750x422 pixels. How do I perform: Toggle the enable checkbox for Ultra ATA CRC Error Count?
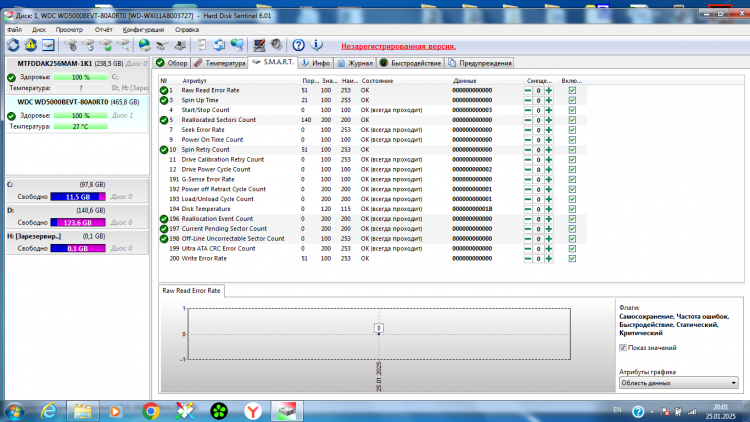pyautogui.click(x=572, y=249)
